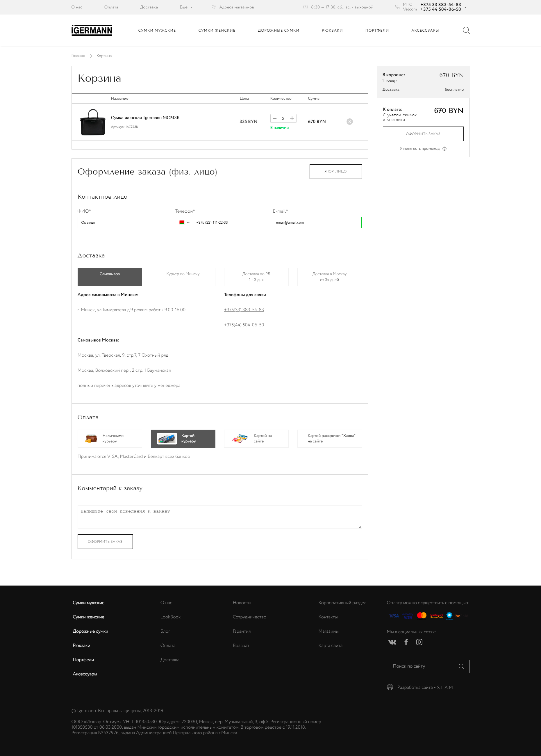Open the VK social network icon
This screenshot has width=541, height=756.
click(x=392, y=642)
